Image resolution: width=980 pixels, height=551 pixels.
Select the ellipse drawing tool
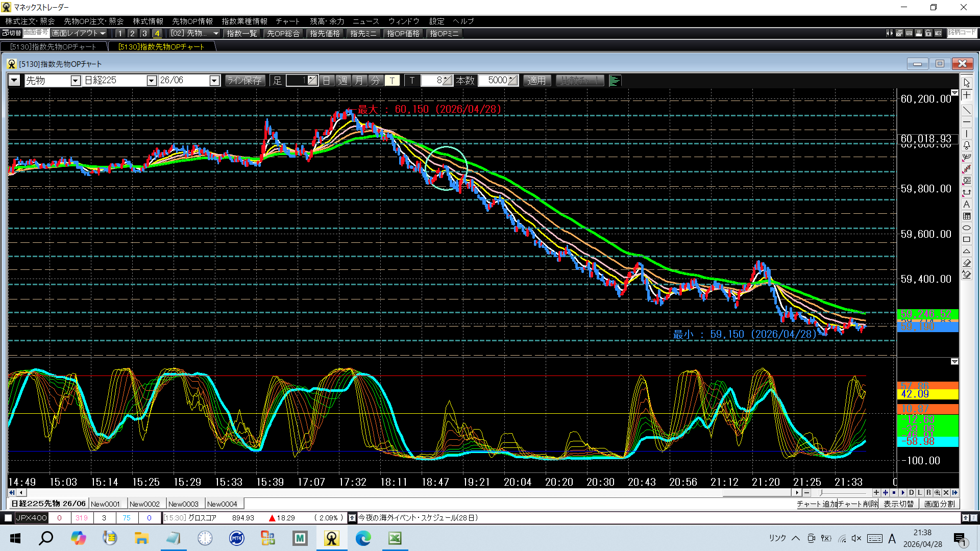(967, 228)
